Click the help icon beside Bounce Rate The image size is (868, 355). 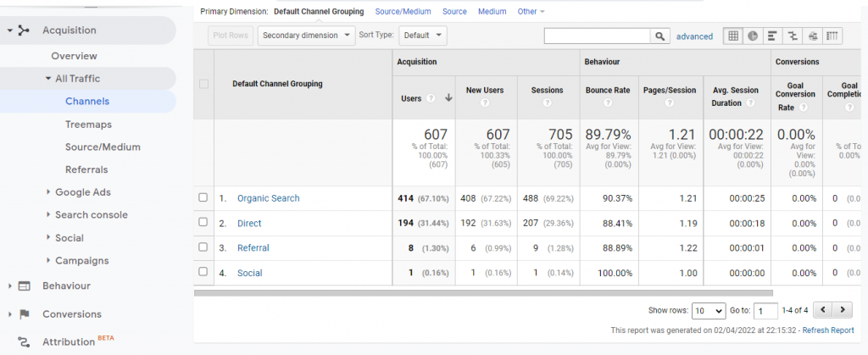click(607, 103)
